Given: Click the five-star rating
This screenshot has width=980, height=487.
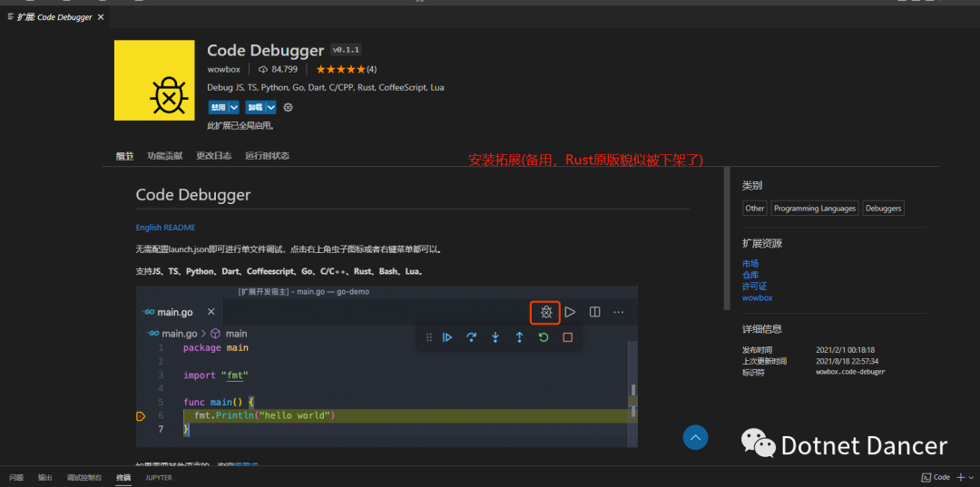Looking at the screenshot, I should pyautogui.click(x=340, y=69).
